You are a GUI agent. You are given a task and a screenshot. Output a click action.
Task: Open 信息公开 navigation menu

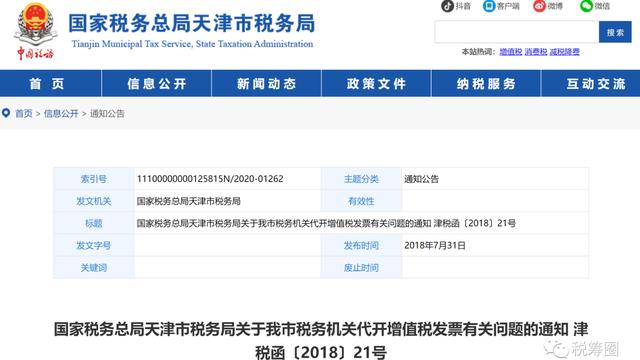tap(157, 84)
